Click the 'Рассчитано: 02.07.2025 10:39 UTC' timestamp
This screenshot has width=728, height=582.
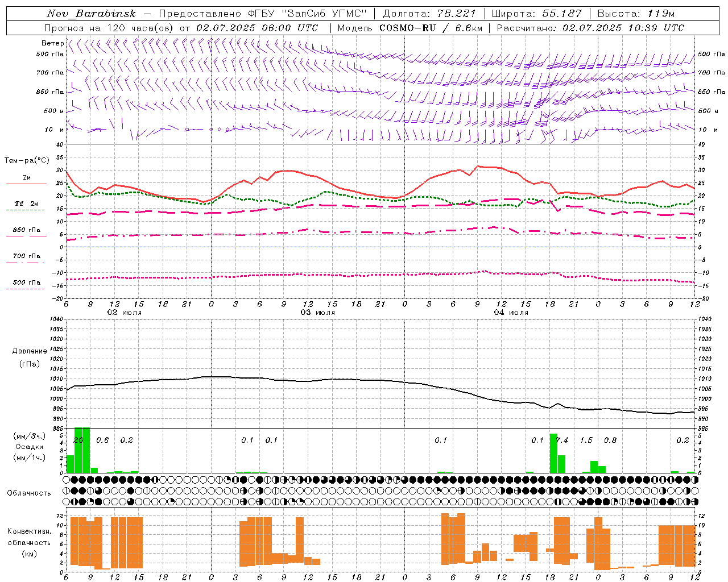coord(590,28)
